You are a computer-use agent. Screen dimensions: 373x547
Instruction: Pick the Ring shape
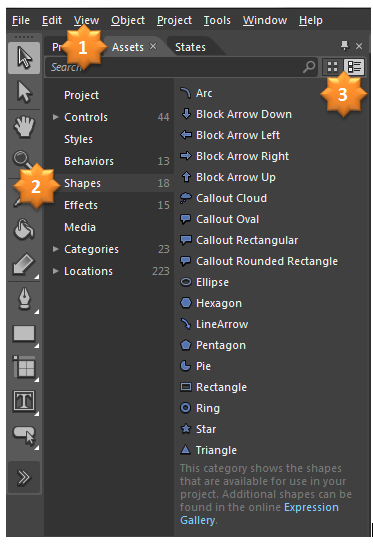click(200, 408)
